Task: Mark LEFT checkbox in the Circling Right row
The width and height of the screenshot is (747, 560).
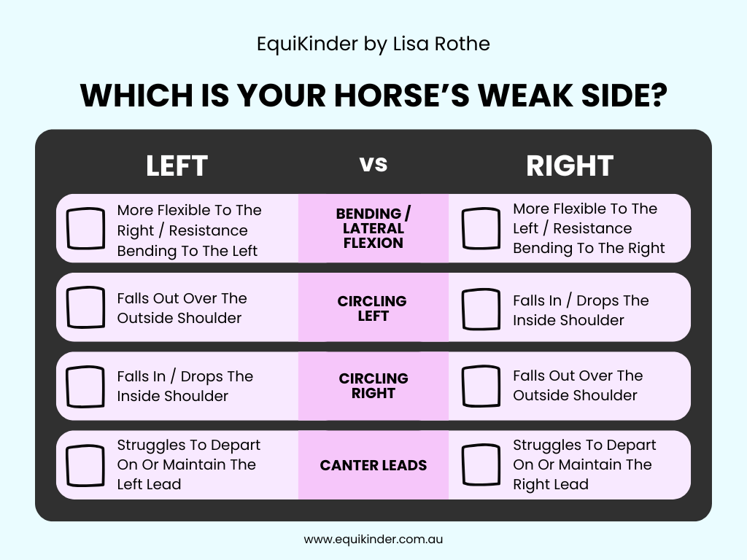Action: 86,386
